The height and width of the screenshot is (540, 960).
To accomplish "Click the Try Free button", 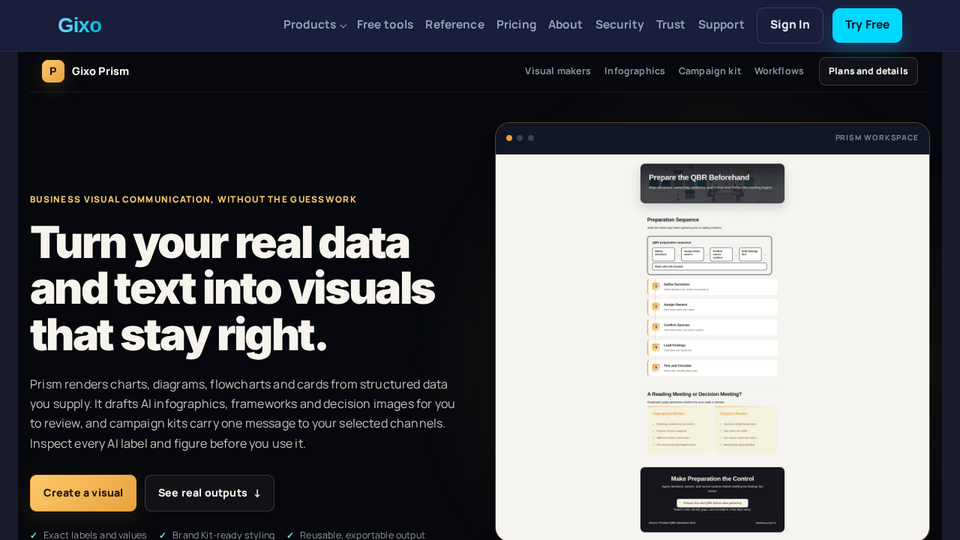I will [867, 25].
